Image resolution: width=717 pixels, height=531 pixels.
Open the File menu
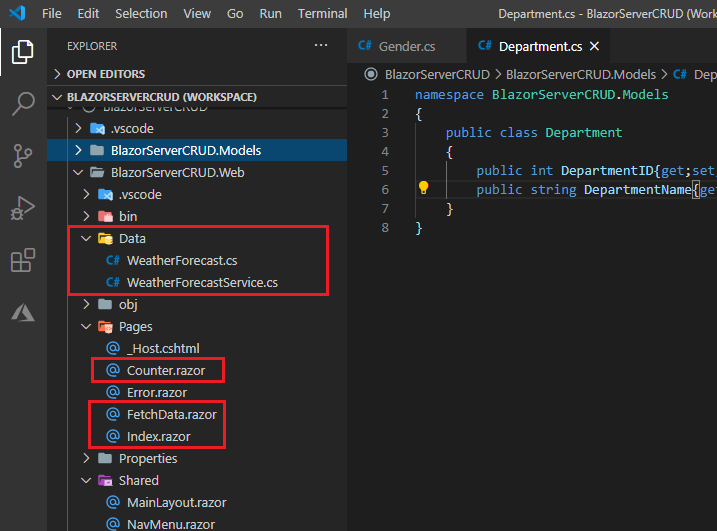click(52, 14)
